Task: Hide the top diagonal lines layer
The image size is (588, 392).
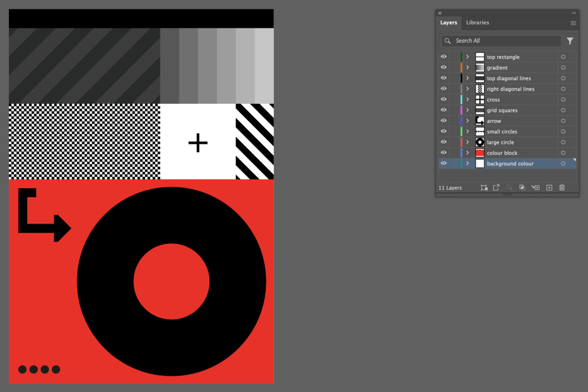Action: click(x=444, y=78)
